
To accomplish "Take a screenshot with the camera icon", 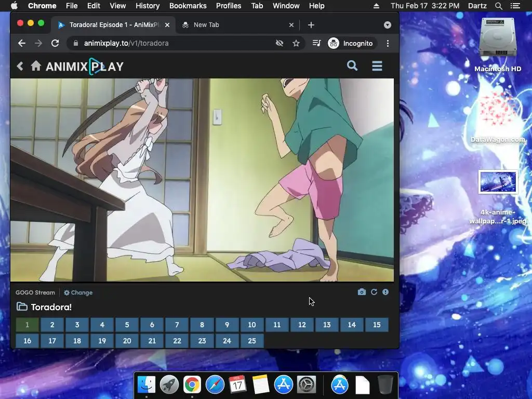I will pyautogui.click(x=362, y=292).
